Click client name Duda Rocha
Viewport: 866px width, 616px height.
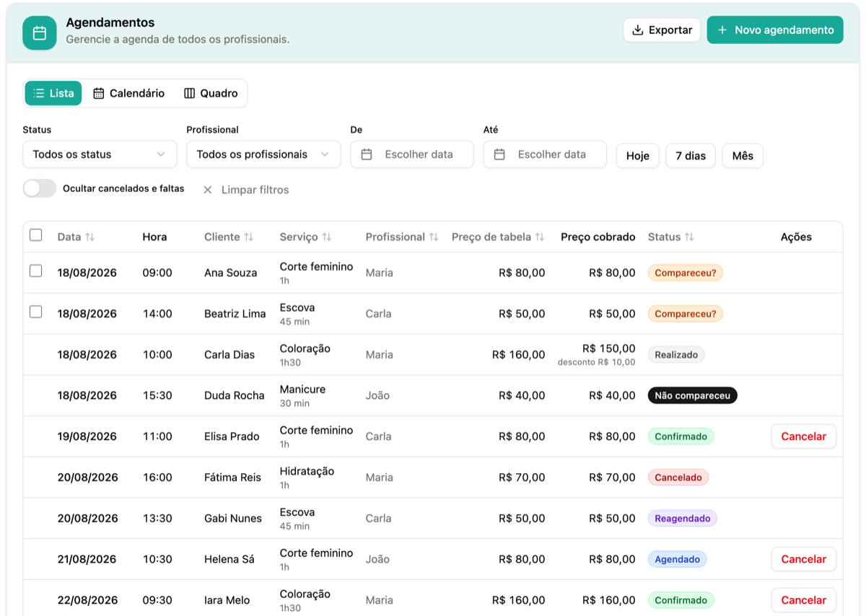tap(235, 395)
